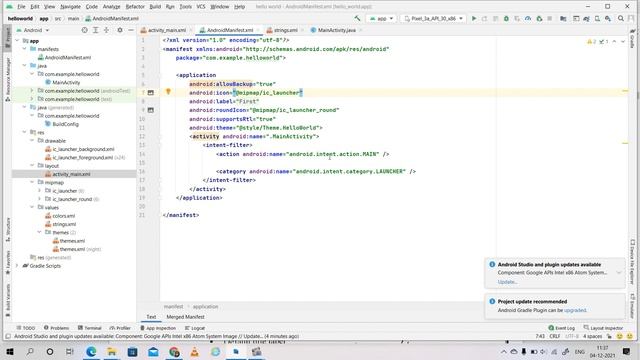Switch to Merged Manifest tab
The width and height of the screenshot is (640, 360).
click(185, 317)
